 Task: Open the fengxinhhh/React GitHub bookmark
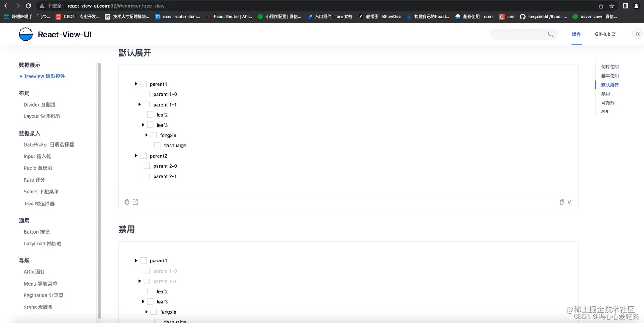tap(543, 17)
